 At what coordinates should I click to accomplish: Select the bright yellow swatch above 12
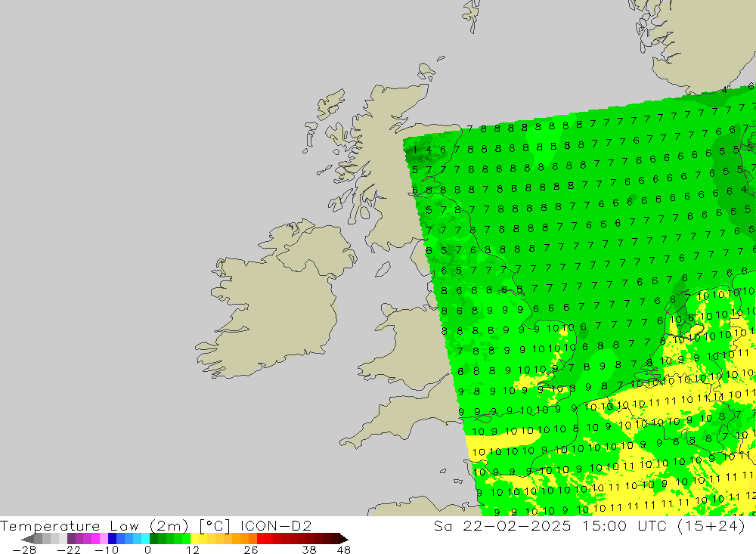(x=194, y=539)
